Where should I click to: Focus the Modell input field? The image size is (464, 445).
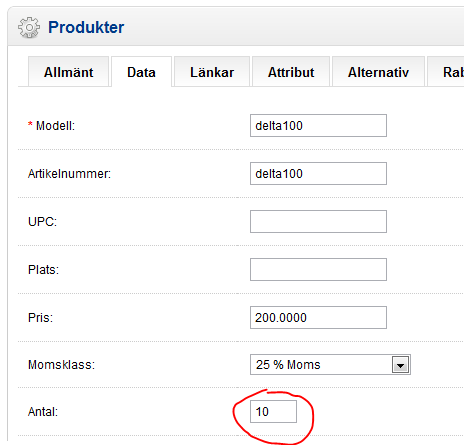tap(318, 126)
